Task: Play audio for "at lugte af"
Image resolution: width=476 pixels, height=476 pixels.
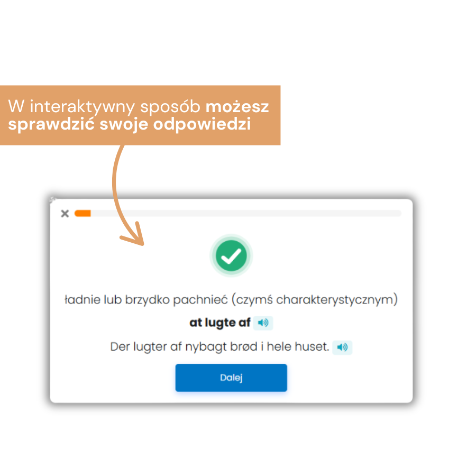Action: point(263,323)
